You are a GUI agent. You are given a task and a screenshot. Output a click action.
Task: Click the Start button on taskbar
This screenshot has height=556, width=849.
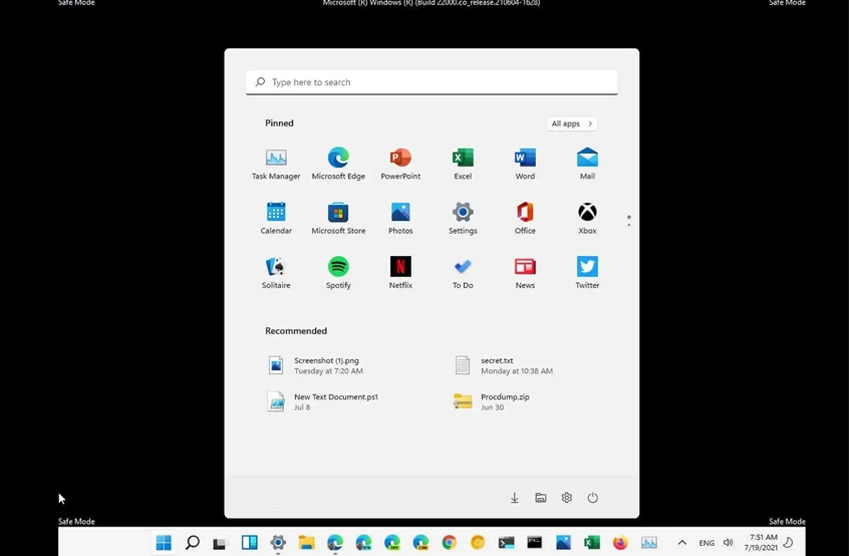point(164,543)
